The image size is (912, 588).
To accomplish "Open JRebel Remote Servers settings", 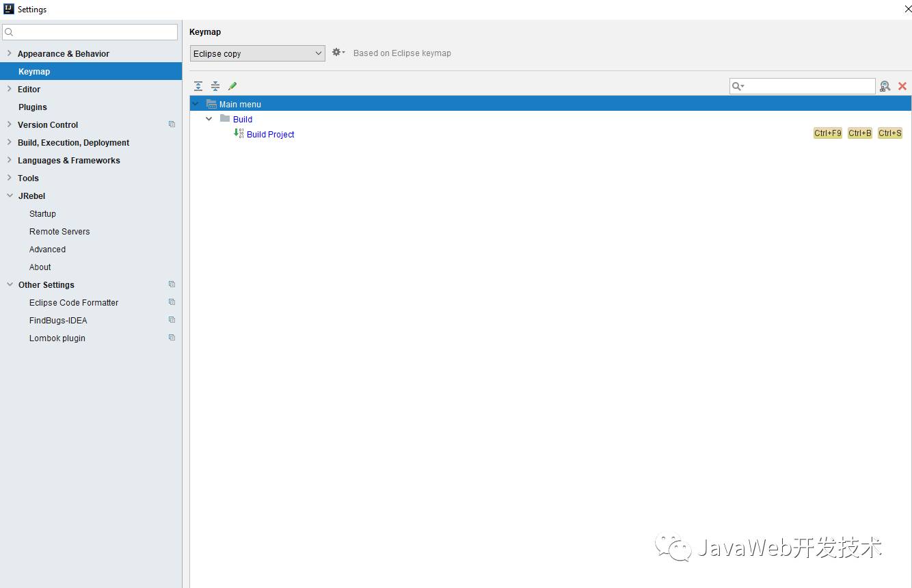I will tap(59, 232).
